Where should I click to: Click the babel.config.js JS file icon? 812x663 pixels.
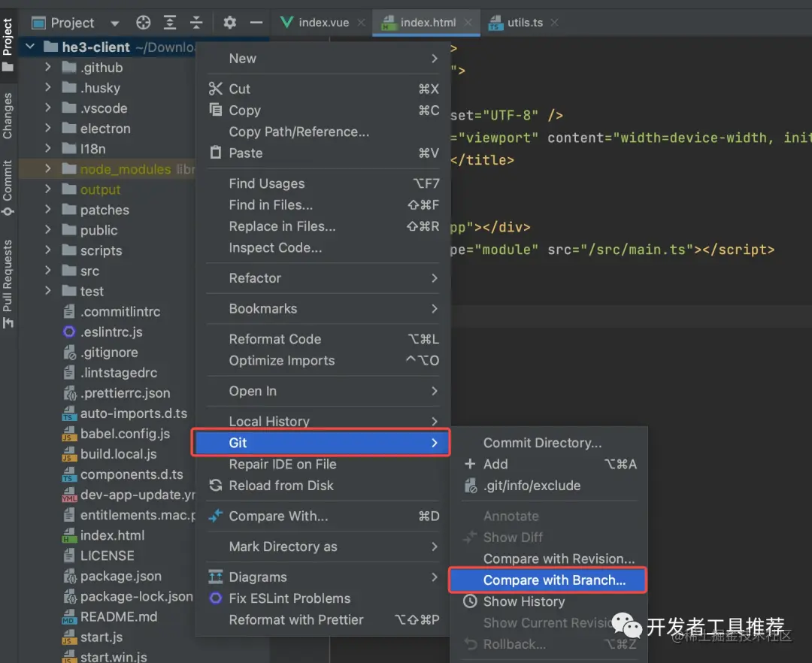pos(69,434)
